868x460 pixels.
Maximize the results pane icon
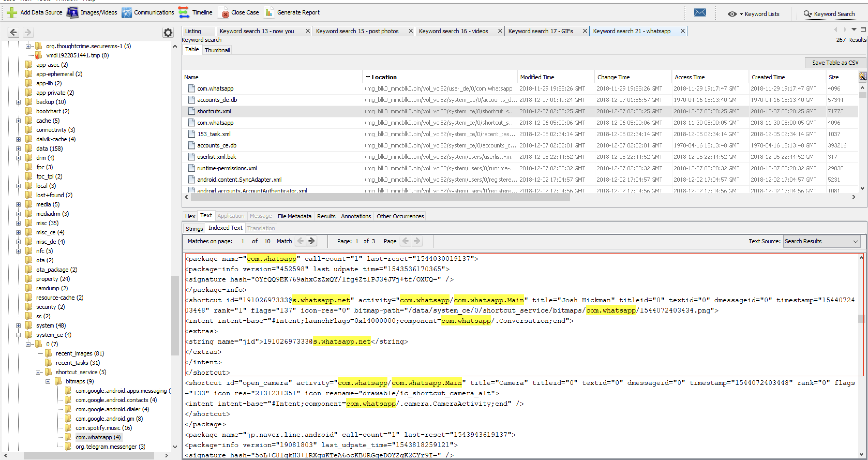pyautogui.click(x=863, y=30)
